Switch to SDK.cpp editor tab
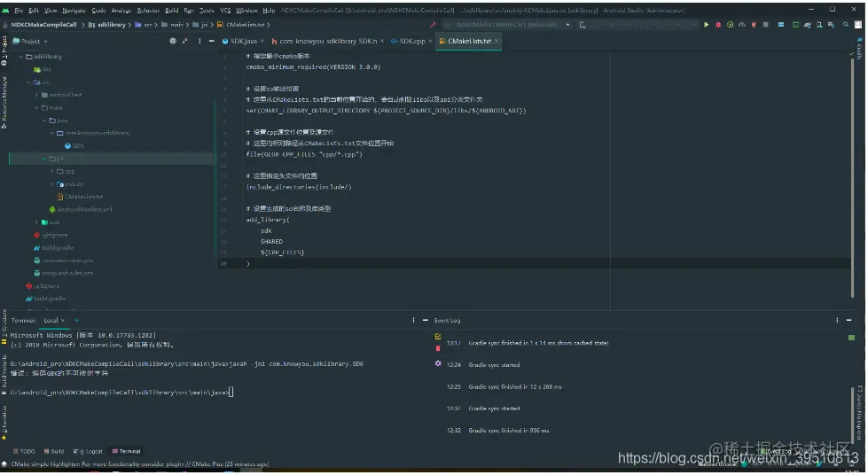Viewport: 868px width, 475px height. click(412, 41)
